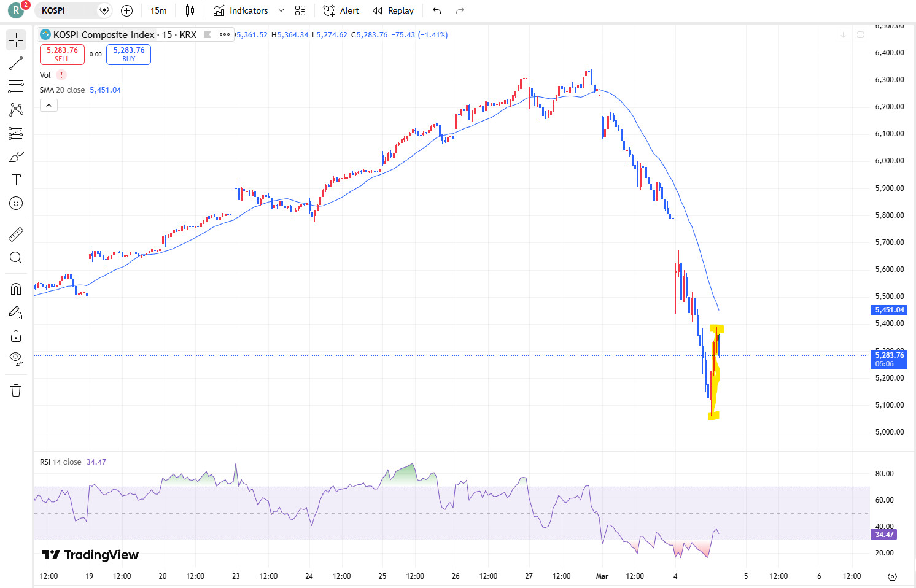Select the crosshair cursor tool
This screenshot has height=588, width=916.
[x=16, y=40]
